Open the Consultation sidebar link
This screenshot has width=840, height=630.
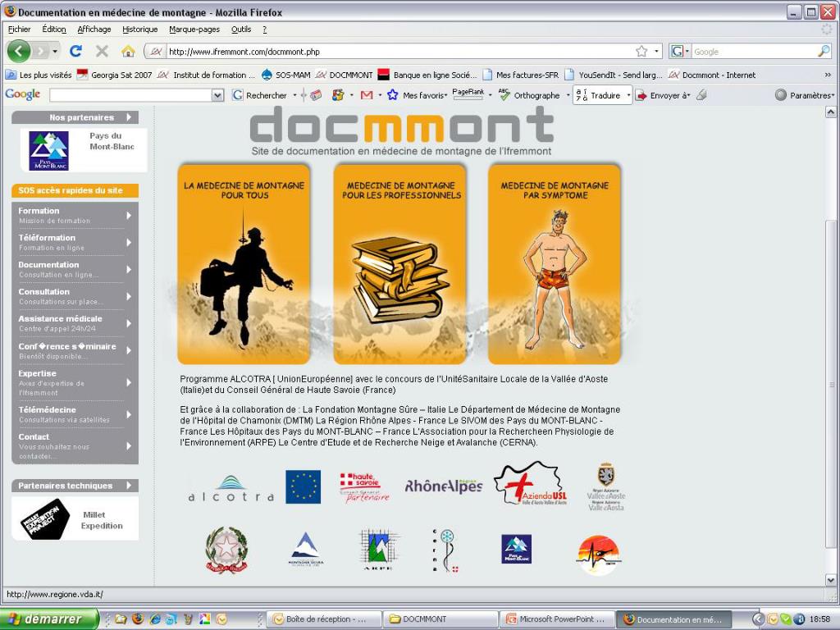coord(75,296)
